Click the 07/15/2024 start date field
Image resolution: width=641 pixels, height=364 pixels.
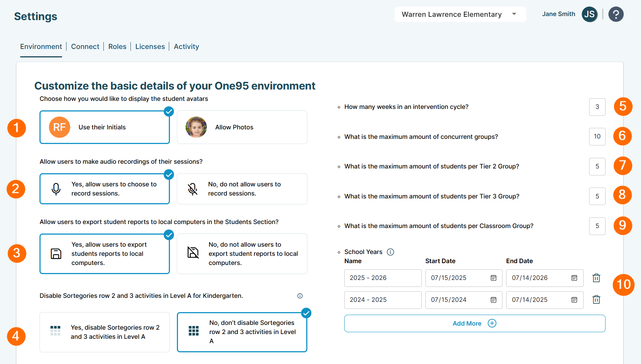464,300
